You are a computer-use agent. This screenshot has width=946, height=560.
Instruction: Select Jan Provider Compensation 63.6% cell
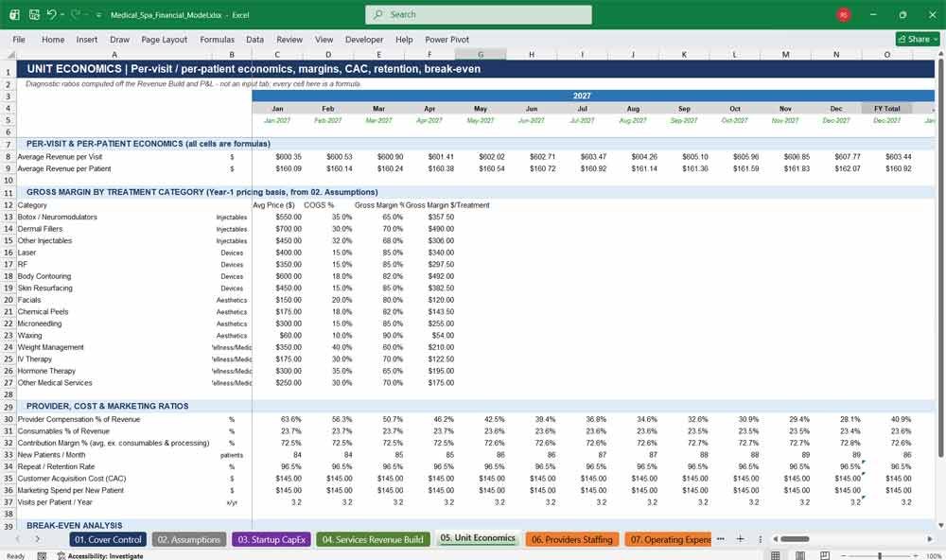point(277,419)
